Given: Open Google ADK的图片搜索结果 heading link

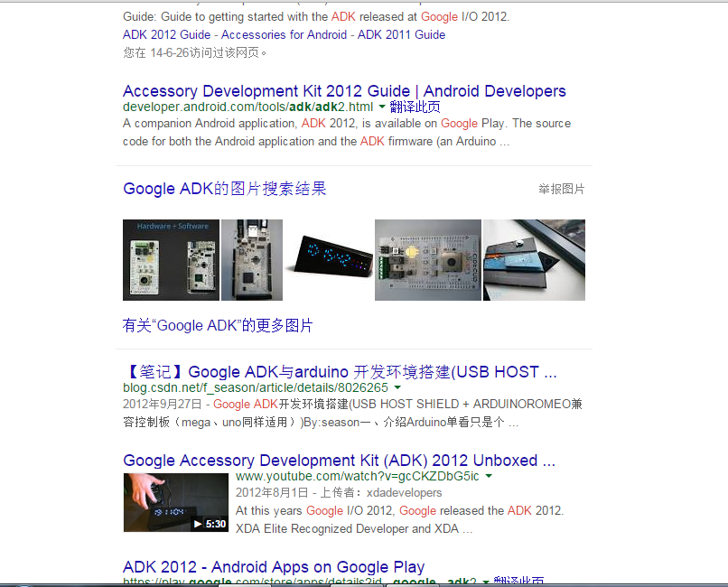Looking at the screenshot, I should click(225, 189).
